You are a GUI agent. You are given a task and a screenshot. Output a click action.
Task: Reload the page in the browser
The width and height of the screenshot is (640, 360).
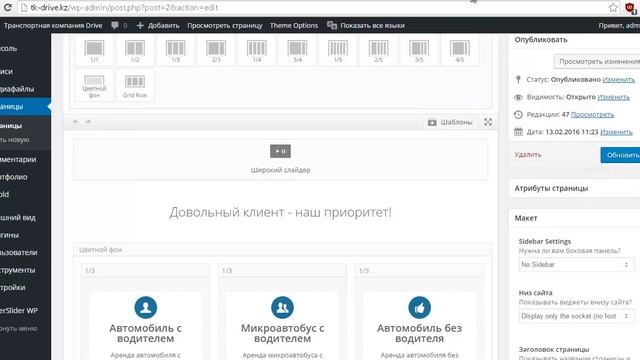(7, 7)
